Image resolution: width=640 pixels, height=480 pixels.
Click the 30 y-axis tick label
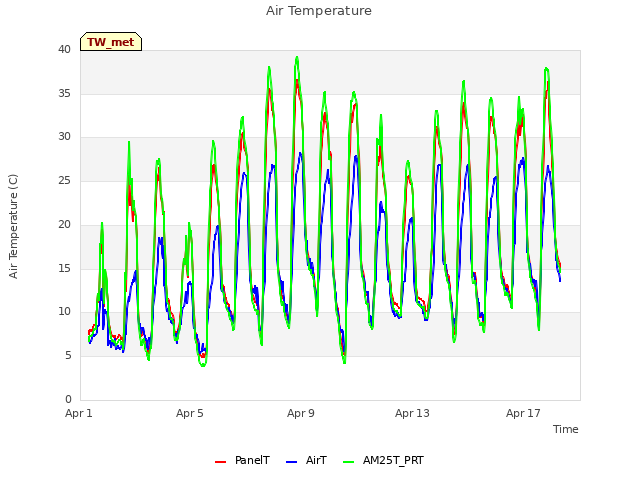[x=64, y=137]
